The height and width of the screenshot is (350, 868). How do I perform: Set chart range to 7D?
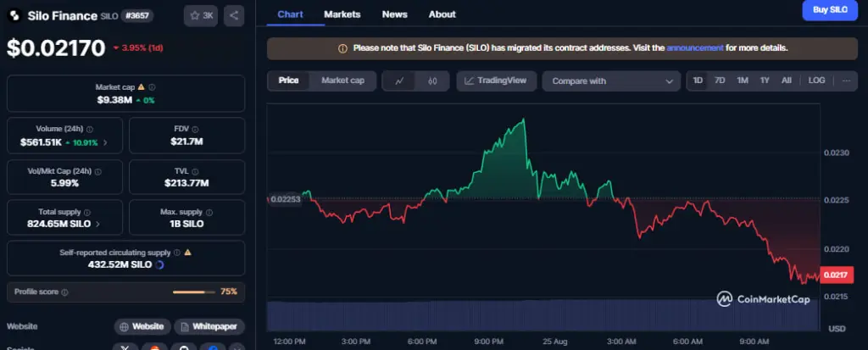720,81
